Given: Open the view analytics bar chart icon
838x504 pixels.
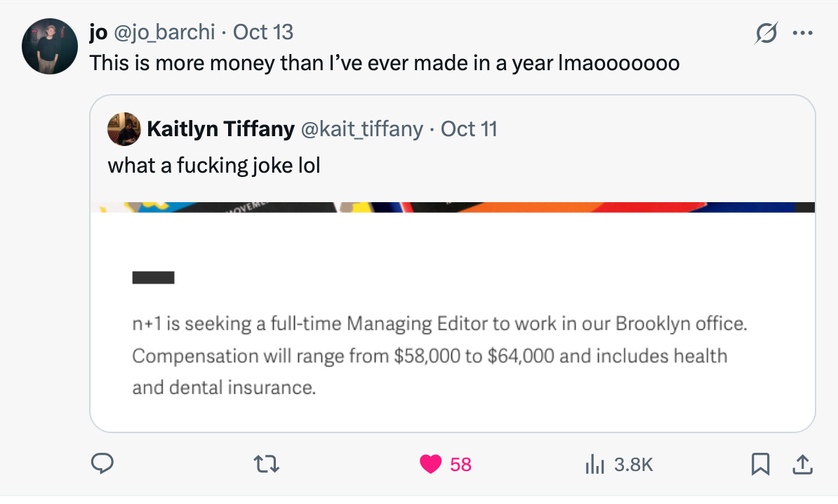Looking at the screenshot, I should [x=595, y=464].
